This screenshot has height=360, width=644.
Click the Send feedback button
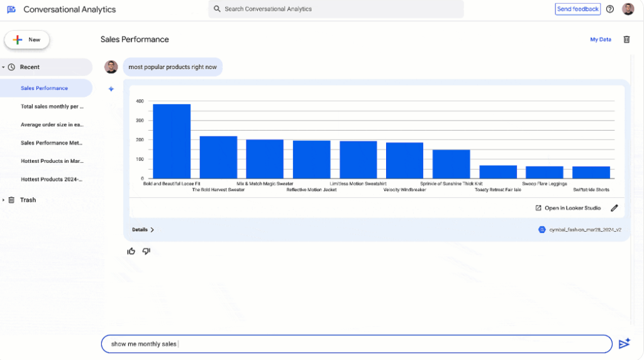tap(577, 9)
